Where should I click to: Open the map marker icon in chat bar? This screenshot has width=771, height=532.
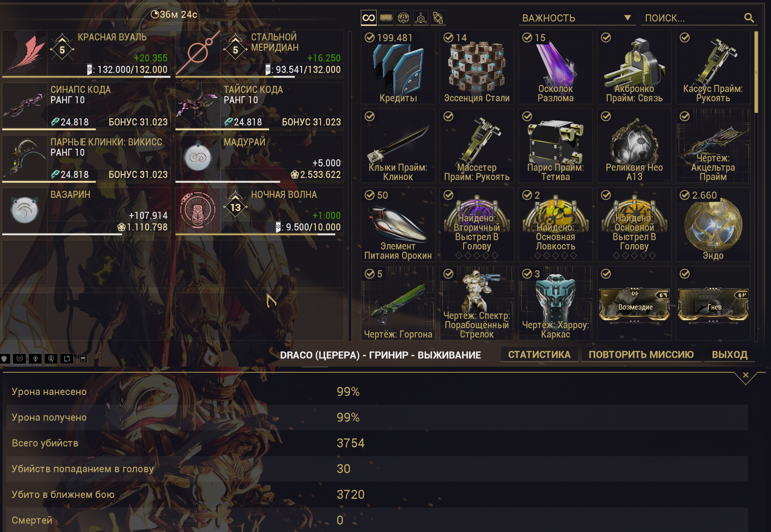pos(35,359)
